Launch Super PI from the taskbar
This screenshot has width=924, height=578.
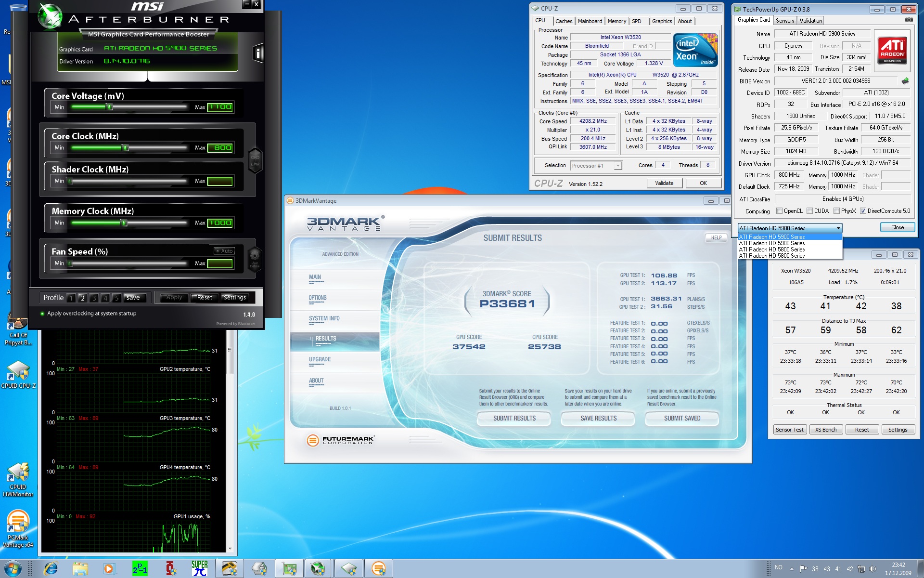point(199,569)
